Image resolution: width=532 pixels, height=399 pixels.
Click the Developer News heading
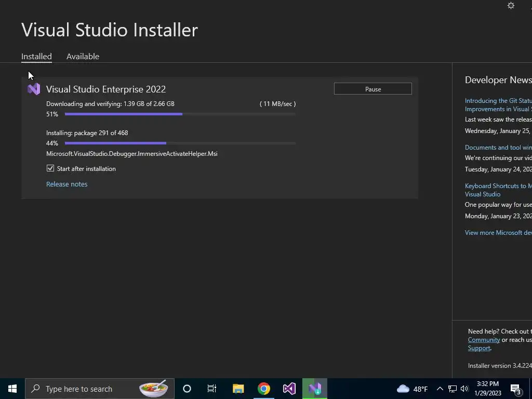[498, 79]
